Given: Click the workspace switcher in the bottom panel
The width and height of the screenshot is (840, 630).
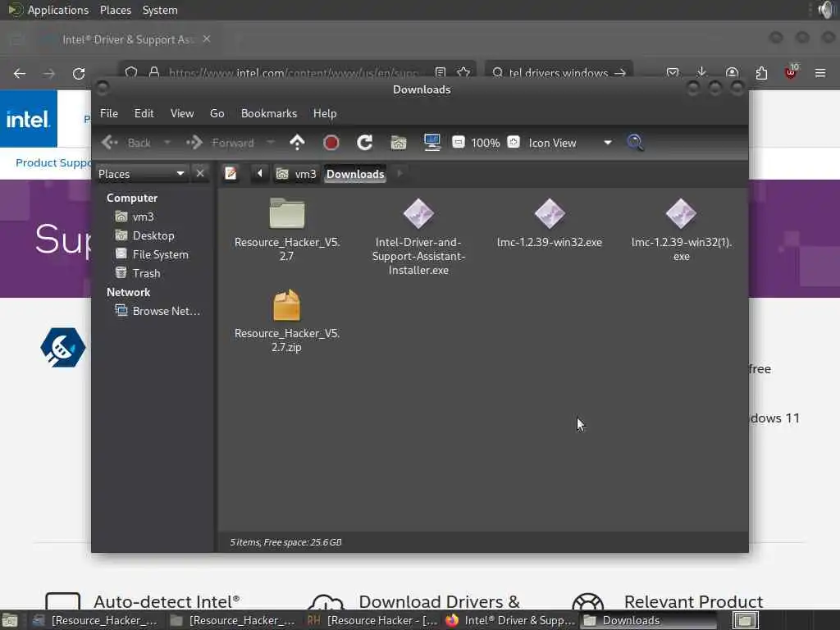Looking at the screenshot, I should (x=745, y=620).
